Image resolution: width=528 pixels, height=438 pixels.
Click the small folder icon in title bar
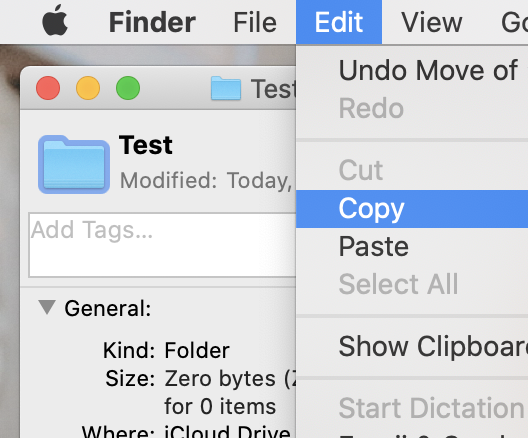tap(226, 88)
